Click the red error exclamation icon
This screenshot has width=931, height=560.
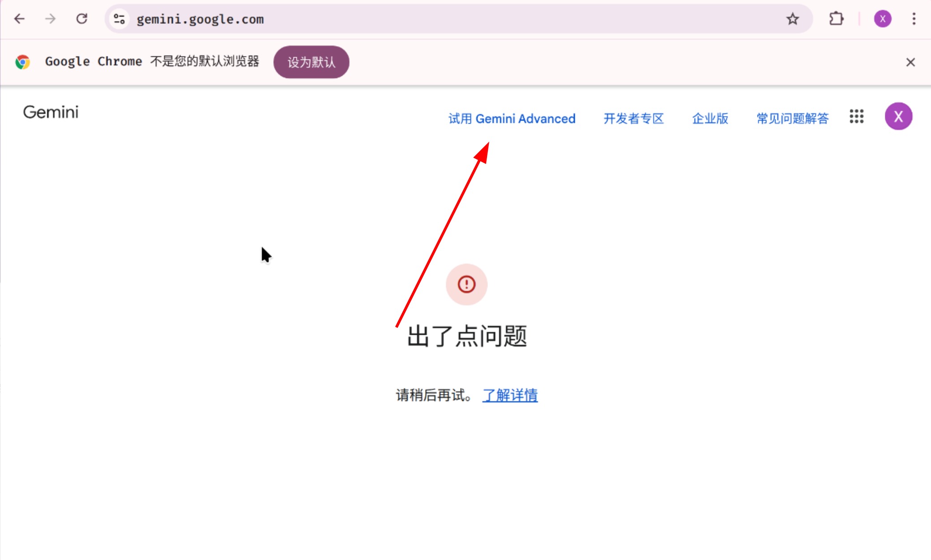coord(466,284)
